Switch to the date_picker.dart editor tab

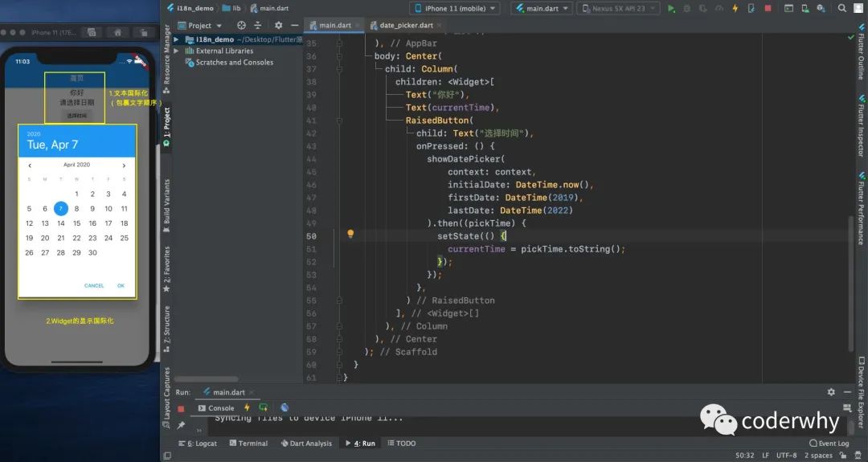[406, 26]
